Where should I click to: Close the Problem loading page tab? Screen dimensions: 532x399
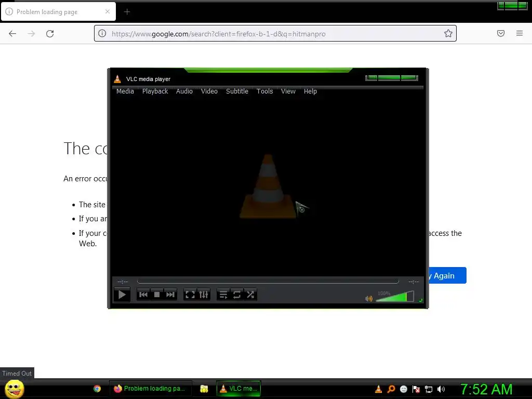[108, 11]
